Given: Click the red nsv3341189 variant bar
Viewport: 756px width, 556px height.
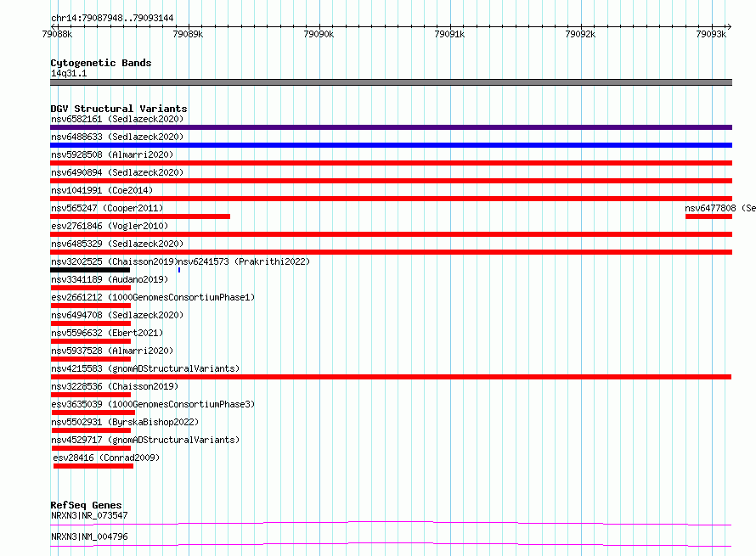Looking at the screenshot, I should coord(91,288).
